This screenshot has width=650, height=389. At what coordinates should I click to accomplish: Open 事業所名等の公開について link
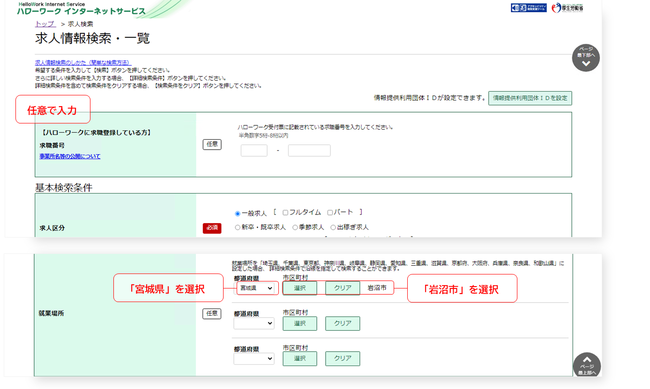(70, 156)
